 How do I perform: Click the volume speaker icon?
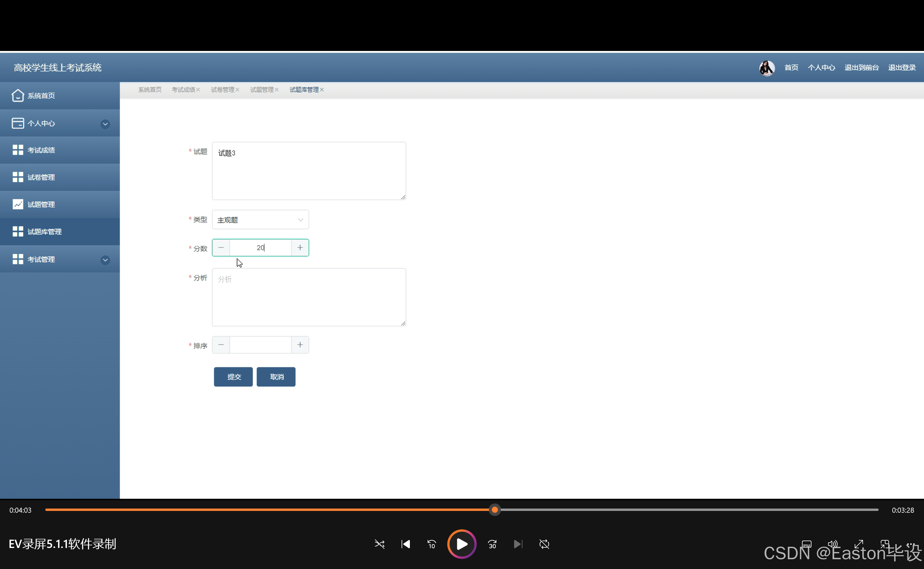tap(832, 544)
